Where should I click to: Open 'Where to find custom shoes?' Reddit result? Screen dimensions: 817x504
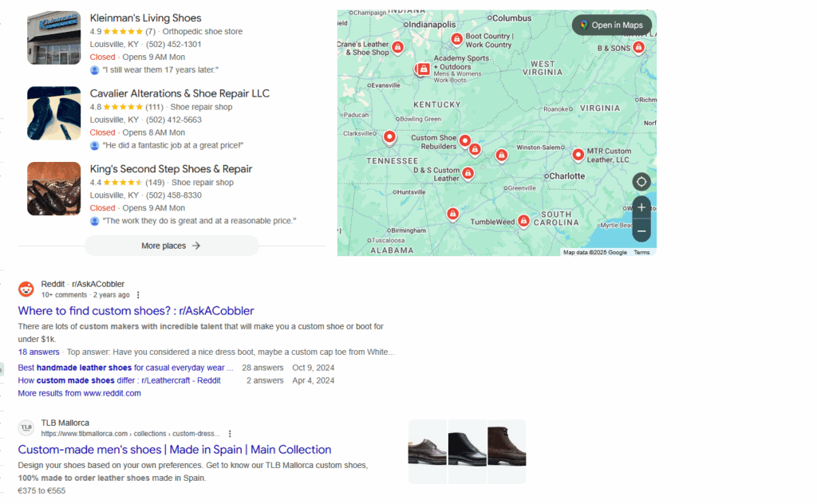click(x=136, y=311)
